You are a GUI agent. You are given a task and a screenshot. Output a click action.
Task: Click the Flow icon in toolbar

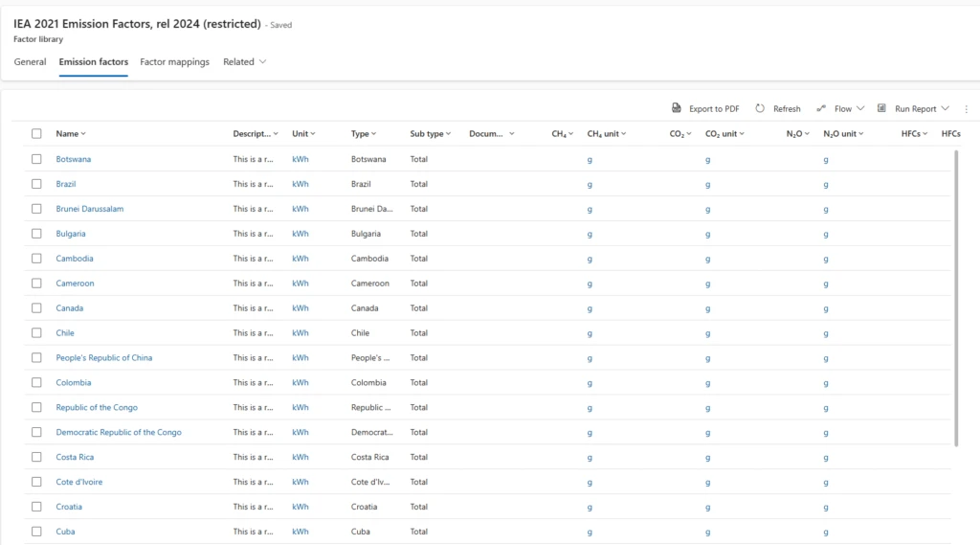[821, 109]
